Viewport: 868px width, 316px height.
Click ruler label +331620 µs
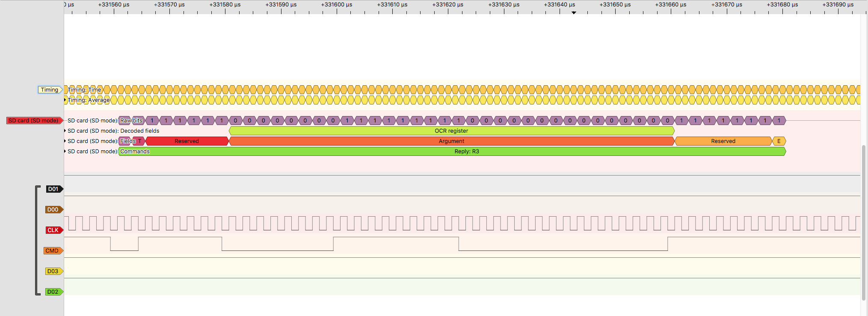click(x=448, y=4)
